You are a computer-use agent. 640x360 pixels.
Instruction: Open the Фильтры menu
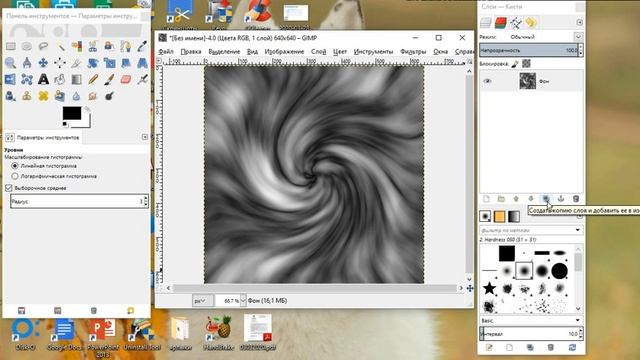click(413, 51)
